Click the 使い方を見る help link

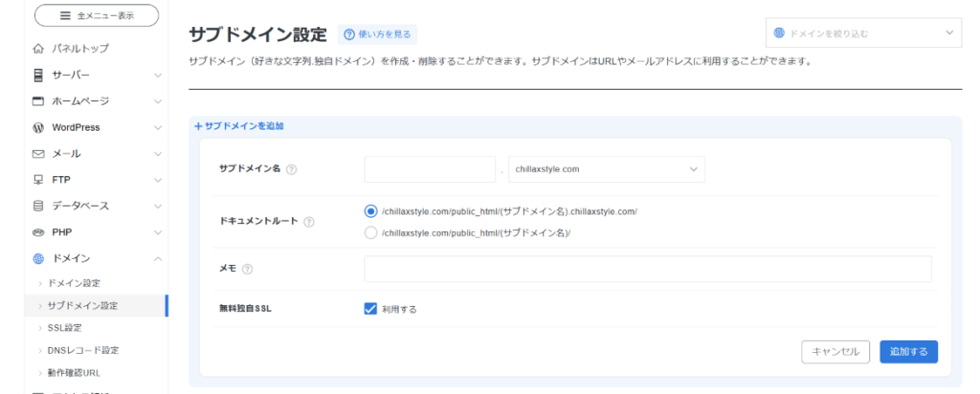pyautogui.click(x=377, y=34)
